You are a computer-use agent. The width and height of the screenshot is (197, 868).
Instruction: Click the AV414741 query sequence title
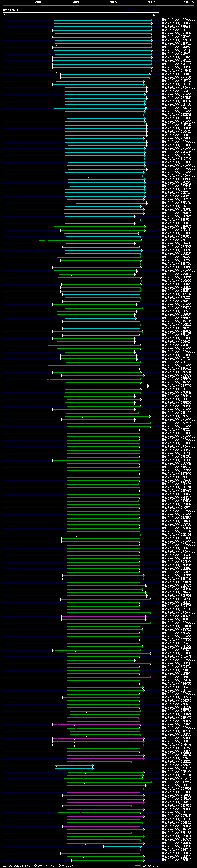11,10
